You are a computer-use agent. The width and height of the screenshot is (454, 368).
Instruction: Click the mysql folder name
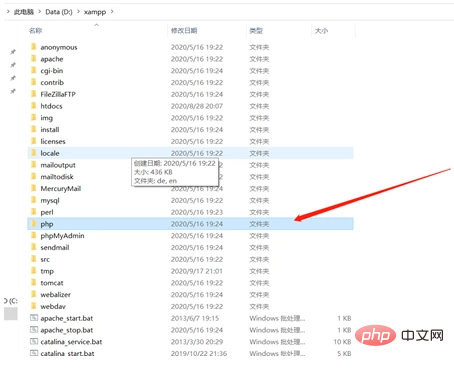[x=50, y=200]
